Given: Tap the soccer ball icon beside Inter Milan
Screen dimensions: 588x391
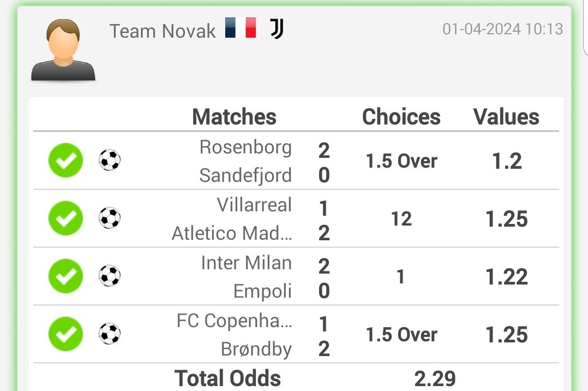Looking at the screenshot, I should (x=110, y=276).
